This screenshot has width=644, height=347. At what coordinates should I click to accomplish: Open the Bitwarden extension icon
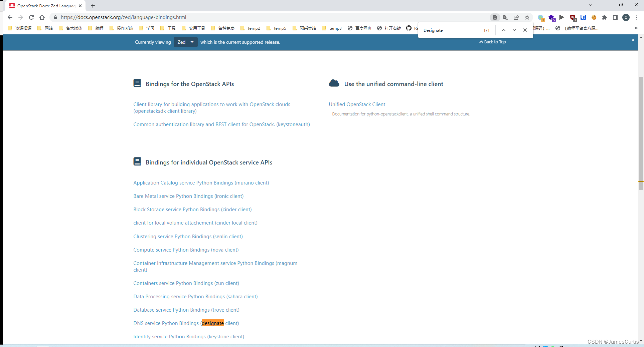tap(583, 17)
